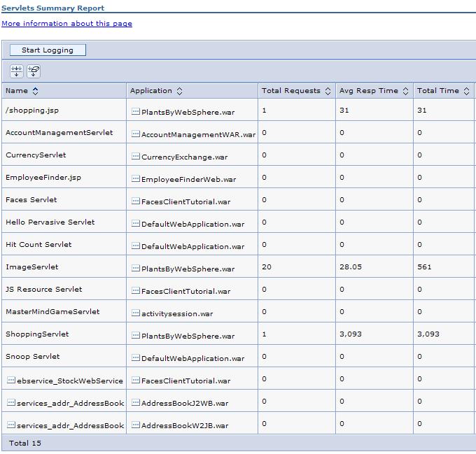Click icon beside CurrencyExchange.war
Image resolution: width=476 pixels, height=454 pixels.
pos(135,156)
